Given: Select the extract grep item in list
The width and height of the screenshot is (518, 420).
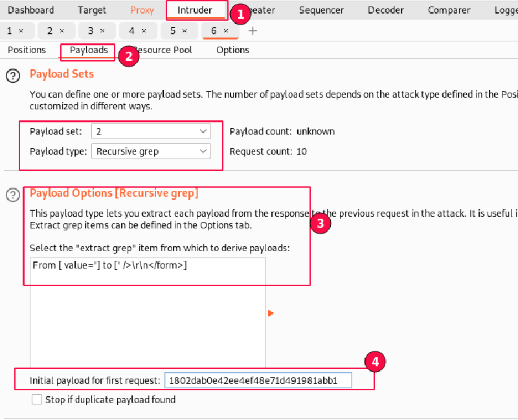Looking at the screenshot, I should [109, 265].
